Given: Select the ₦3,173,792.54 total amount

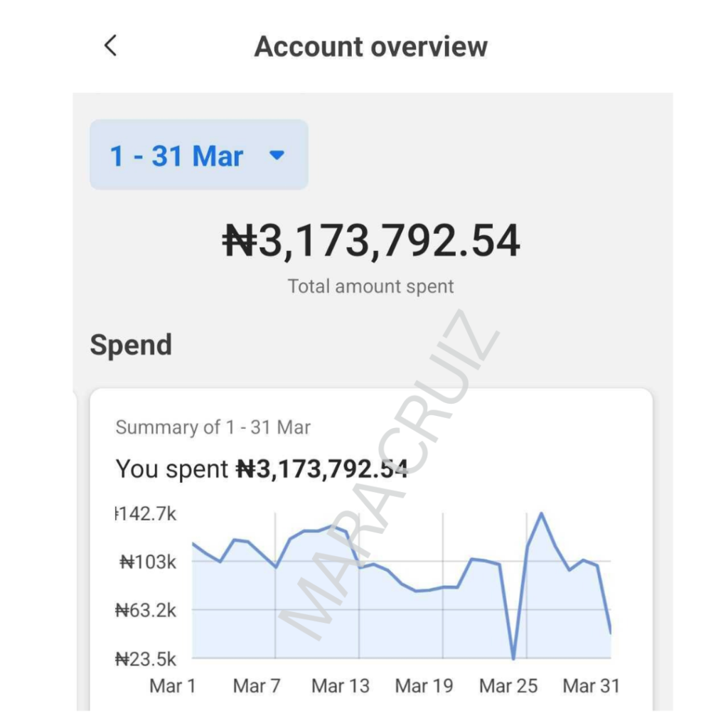Looking at the screenshot, I should 371,241.
